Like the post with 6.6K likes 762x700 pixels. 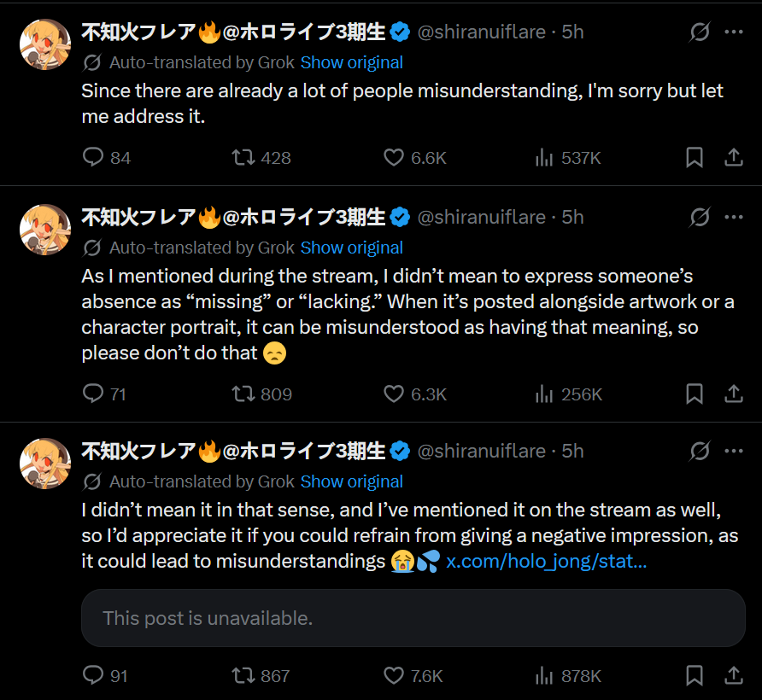pos(394,158)
